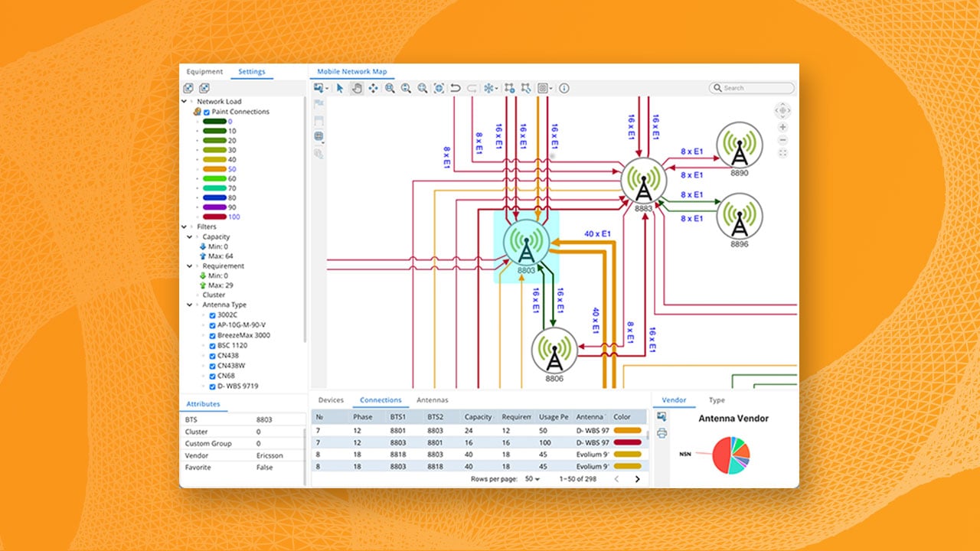Collapse the Network Load tree node
980x551 pixels.
184,101
